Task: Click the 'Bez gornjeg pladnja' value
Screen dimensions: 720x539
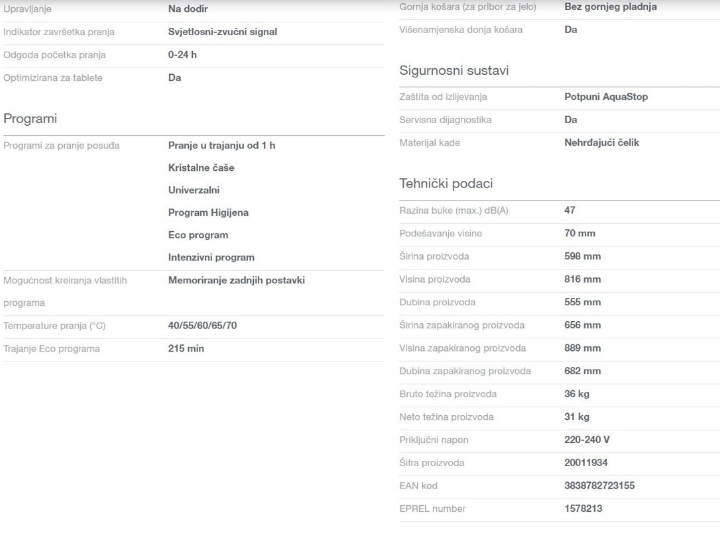Action: point(611,7)
